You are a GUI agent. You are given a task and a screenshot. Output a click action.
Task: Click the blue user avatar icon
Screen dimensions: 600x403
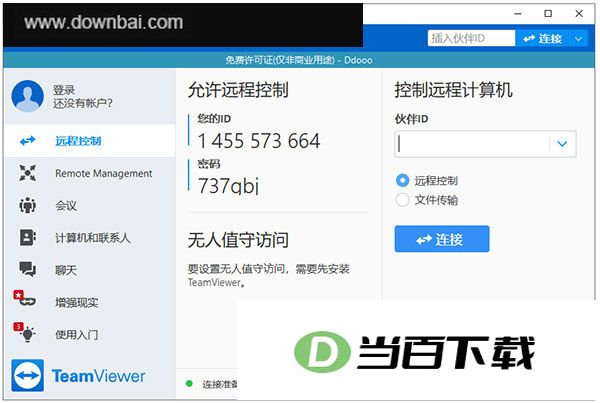point(28,96)
